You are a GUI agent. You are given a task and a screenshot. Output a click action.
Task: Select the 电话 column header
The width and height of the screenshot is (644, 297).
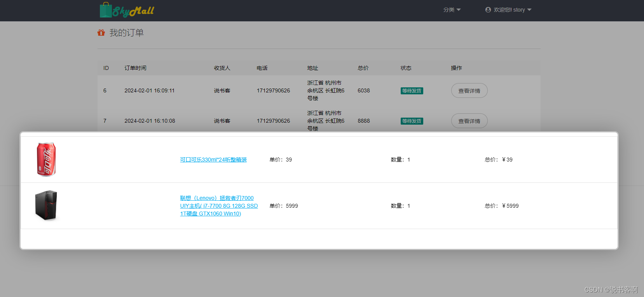click(x=262, y=68)
